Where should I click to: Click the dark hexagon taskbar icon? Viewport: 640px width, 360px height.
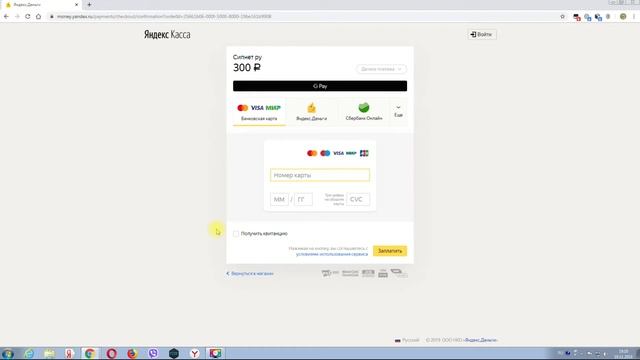pyautogui.click(x=174, y=353)
